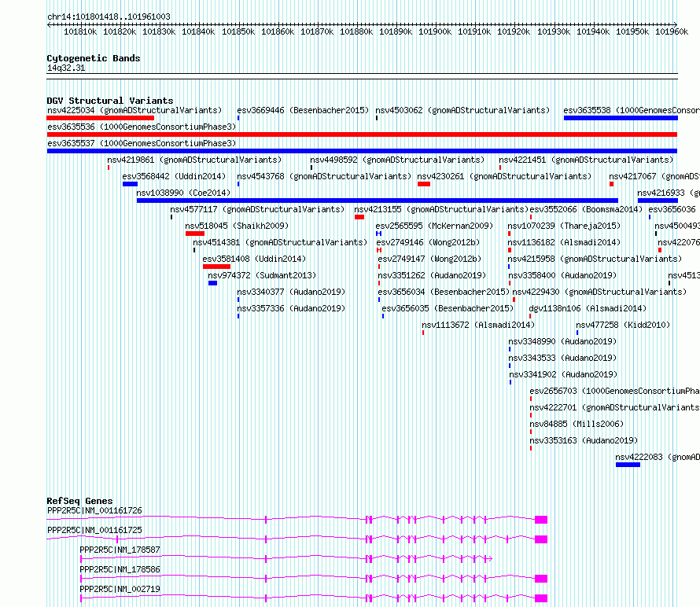Click PPP2R5C|NM_002719 transcript label

(120, 589)
